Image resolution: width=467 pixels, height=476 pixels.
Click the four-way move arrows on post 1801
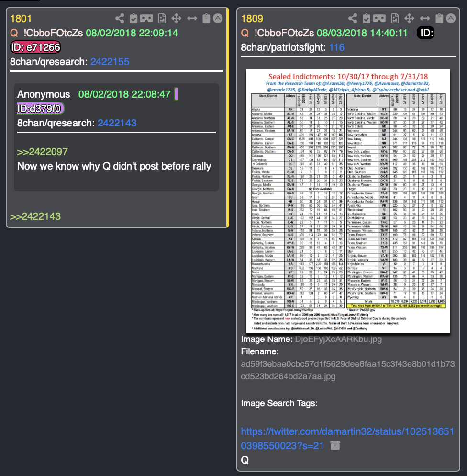(176, 19)
